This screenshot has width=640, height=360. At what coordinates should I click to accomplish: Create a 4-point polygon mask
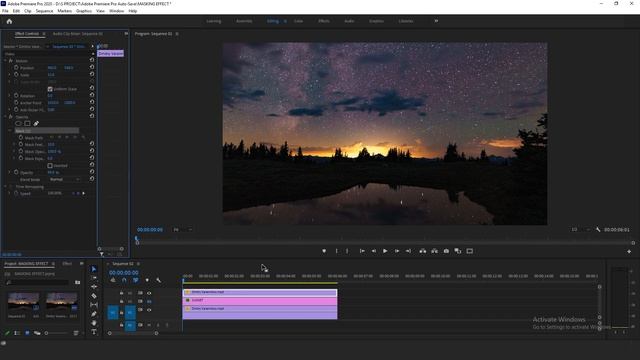coord(27,123)
